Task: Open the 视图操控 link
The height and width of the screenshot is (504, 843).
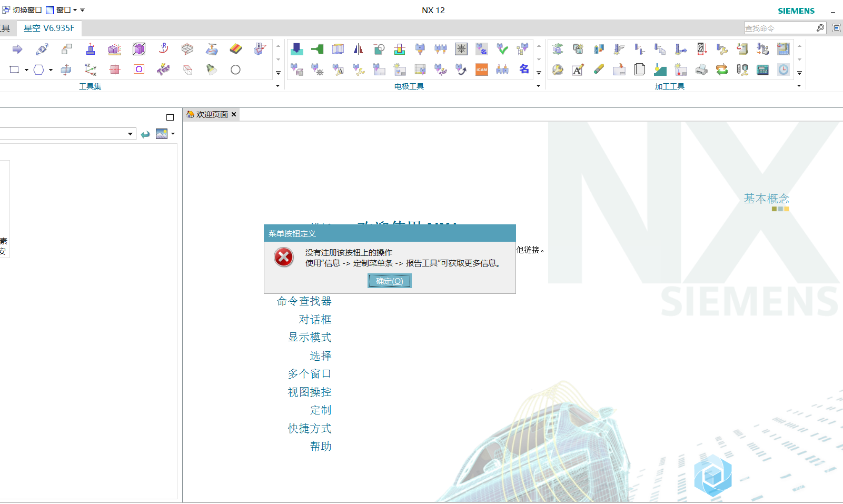Action: (310, 392)
